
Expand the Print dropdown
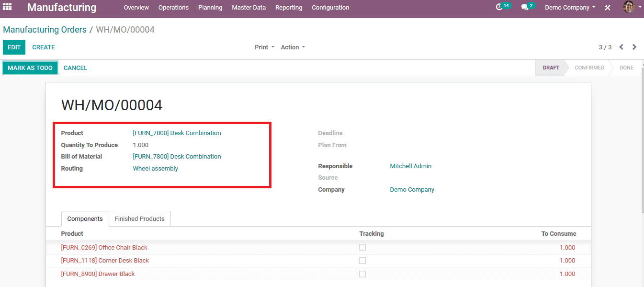264,47
